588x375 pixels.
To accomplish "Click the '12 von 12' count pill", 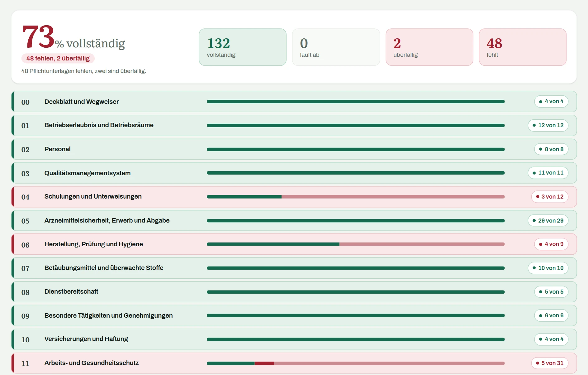I will pos(548,125).
